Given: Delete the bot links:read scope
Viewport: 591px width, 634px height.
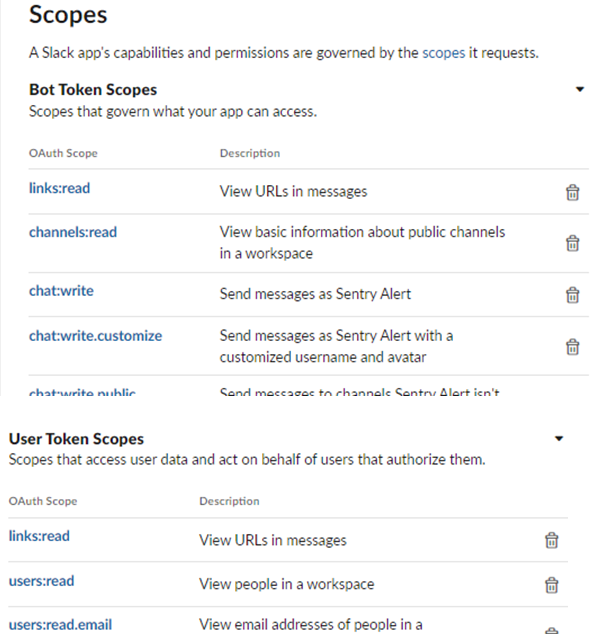Looking at the screenshot, I should (x=572, y=192).
